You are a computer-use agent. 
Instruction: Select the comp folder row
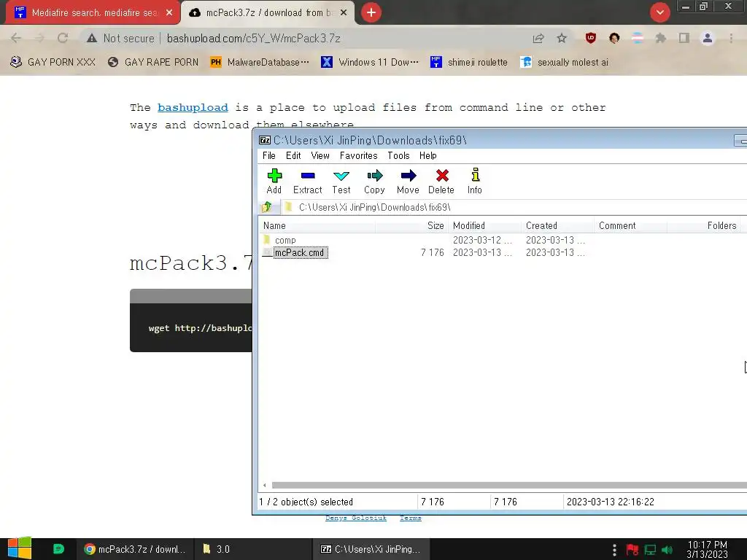[285, 240]
